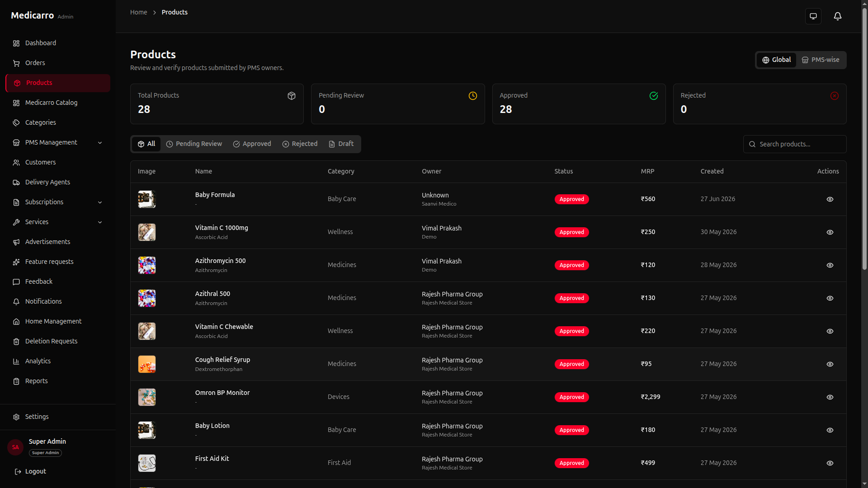Click the Settings gear icon
This screenshot has width=868, height=488.
16,417
